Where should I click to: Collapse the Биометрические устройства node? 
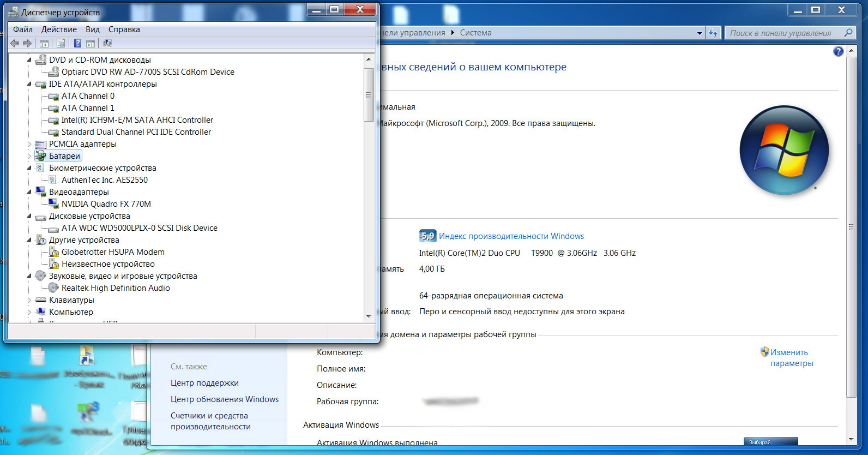(x=29, y=168)
